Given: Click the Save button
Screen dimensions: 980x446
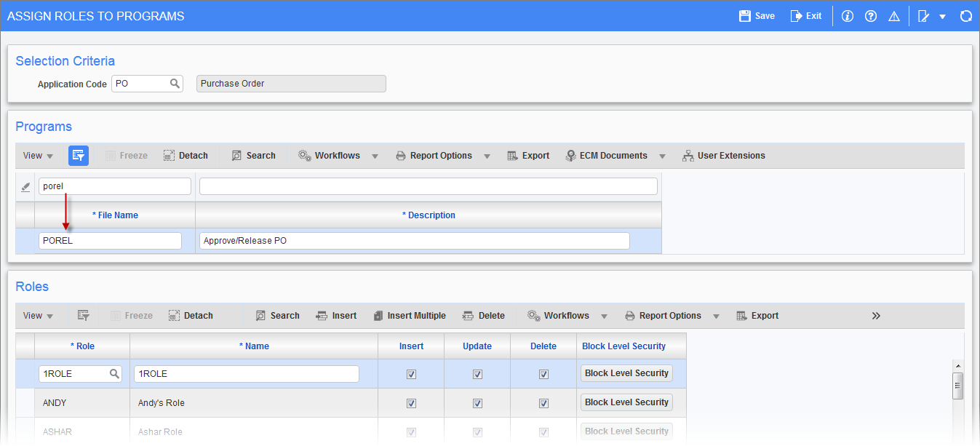Looking at the screenshot, I should 756,15.
